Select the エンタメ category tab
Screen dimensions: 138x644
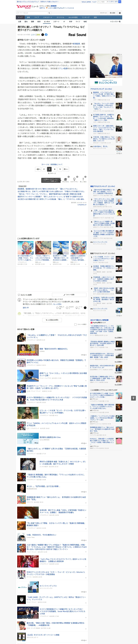[x=47, y=21]
